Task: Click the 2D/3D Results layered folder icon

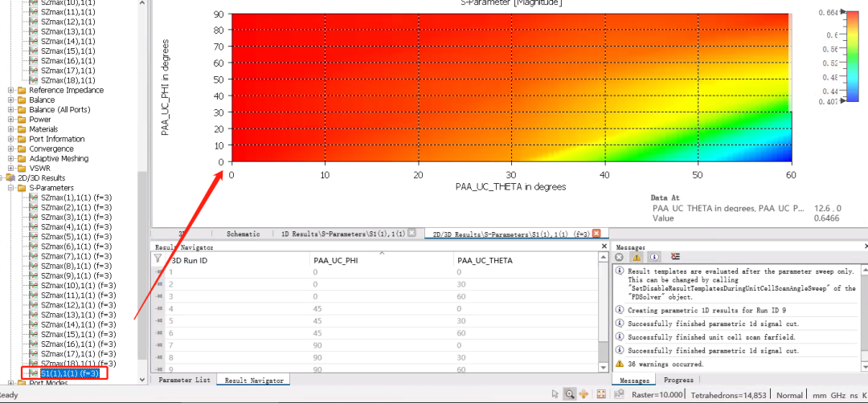Action: coord(10,178)
